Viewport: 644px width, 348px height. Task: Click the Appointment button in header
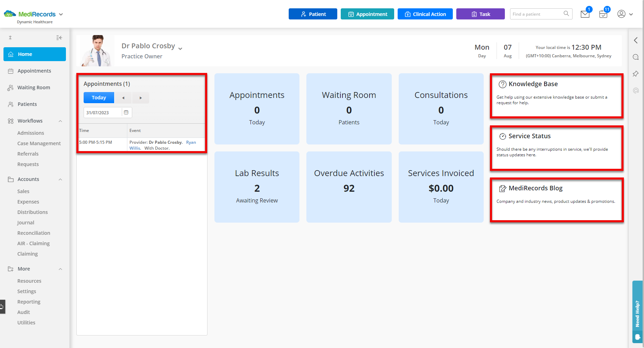(x=367, y=14)
